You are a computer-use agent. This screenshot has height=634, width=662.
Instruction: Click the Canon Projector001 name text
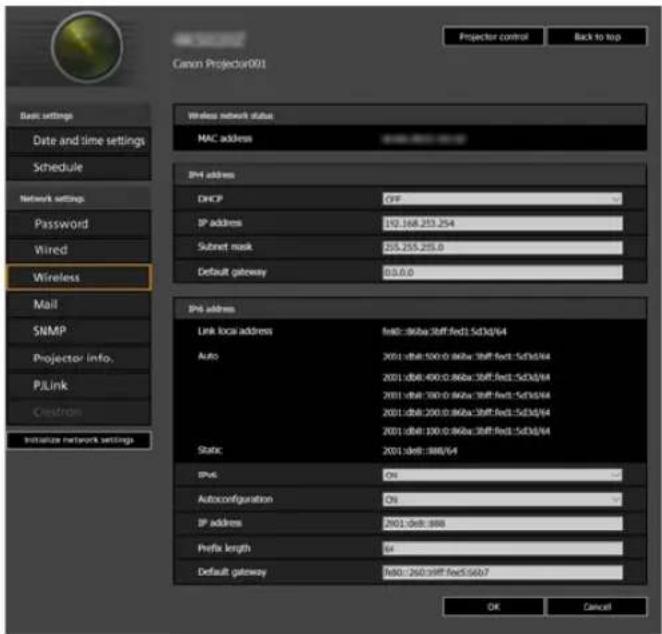[219, 64]
